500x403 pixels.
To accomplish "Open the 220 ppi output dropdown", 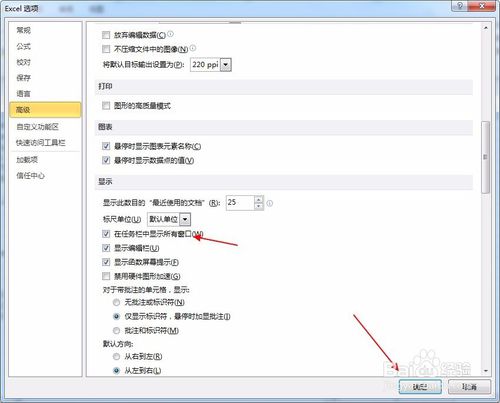I will [226, 64].
